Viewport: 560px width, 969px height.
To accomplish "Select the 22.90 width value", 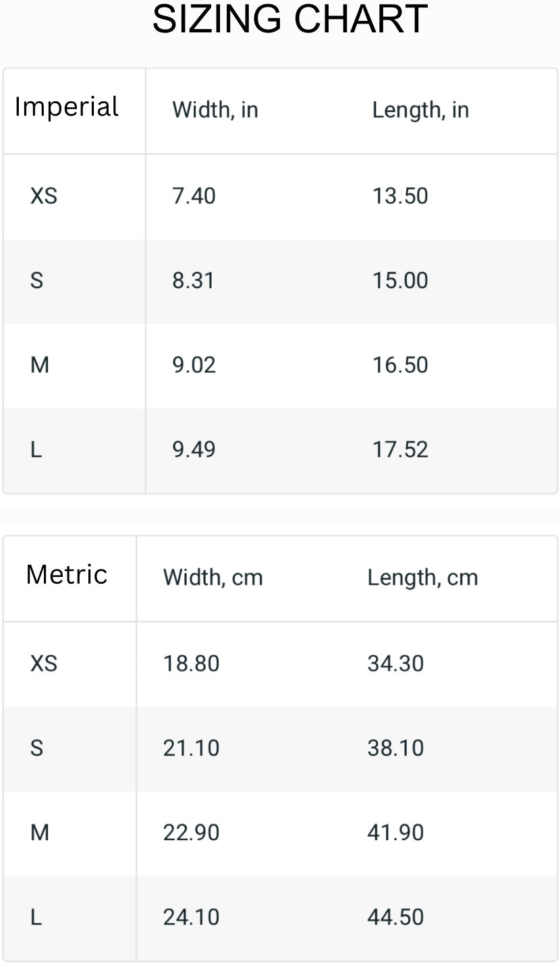I will point(191,833).
